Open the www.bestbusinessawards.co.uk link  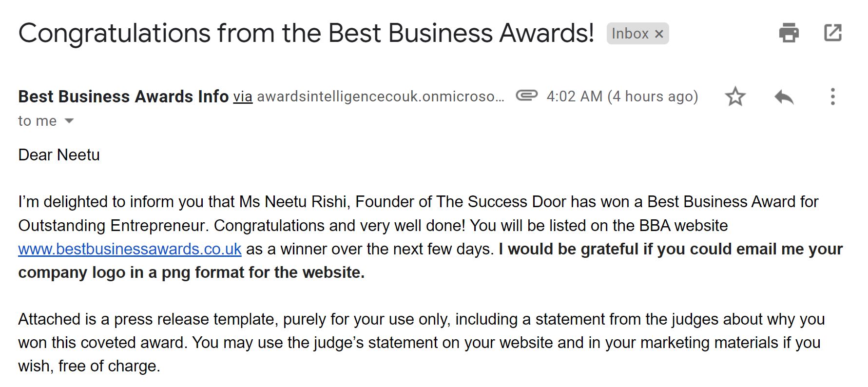pos(130,249)
